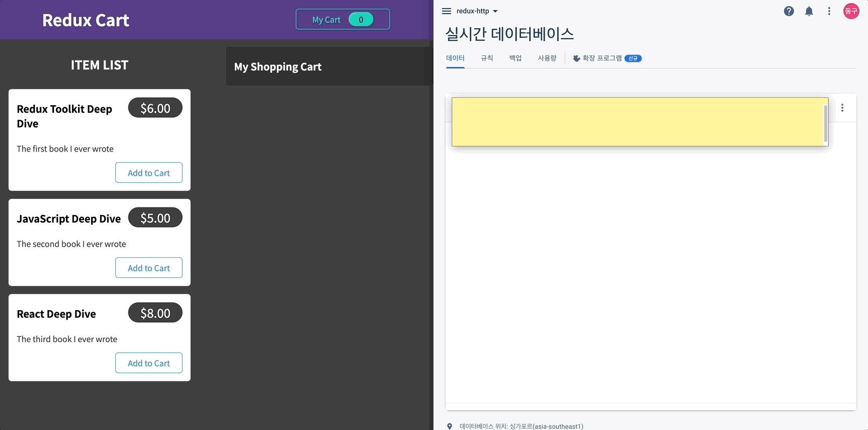
Task: Switch to the 규칙 tab
Action: pyautogui.click(x=487, y=58)
